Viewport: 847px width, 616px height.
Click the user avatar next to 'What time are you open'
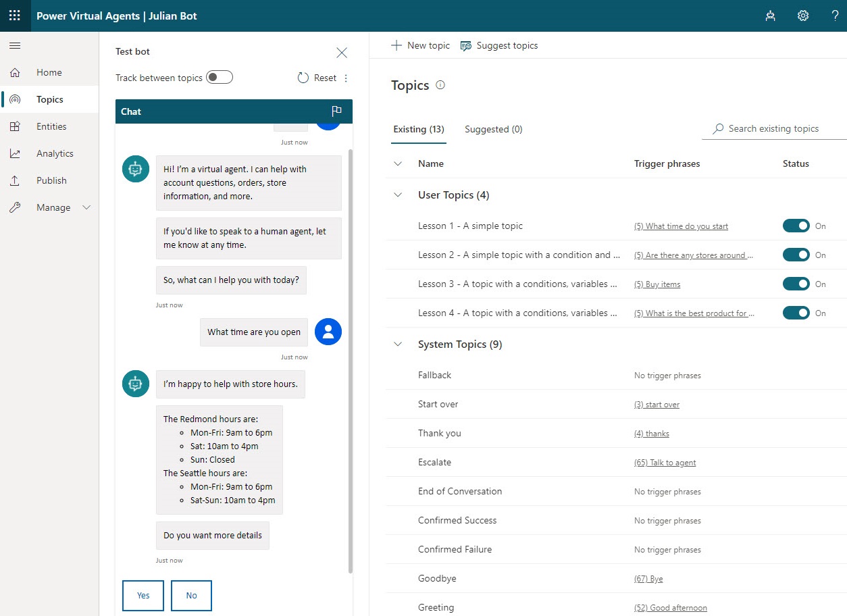click(328, 332)
